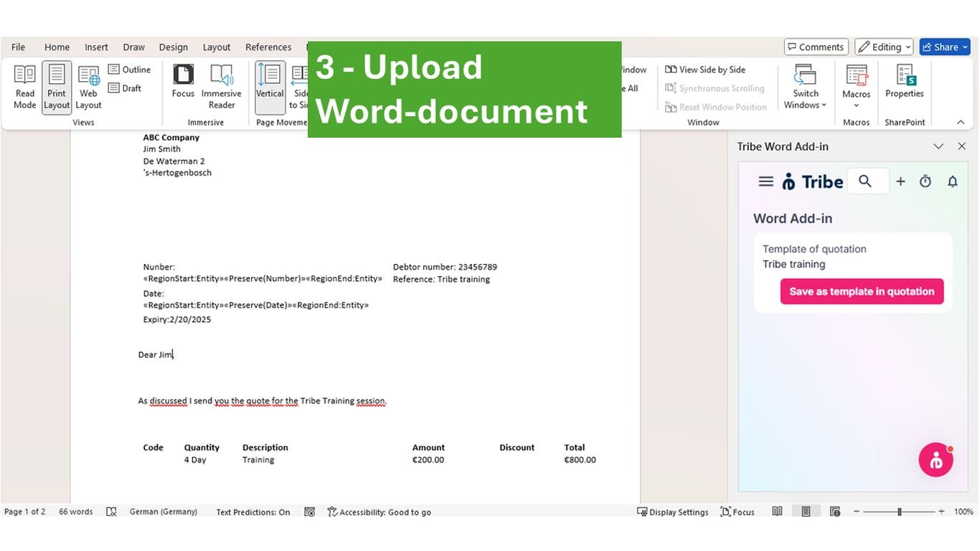Switch to Read Mode from status bar

pyautogui.click(x=777, y=512)
